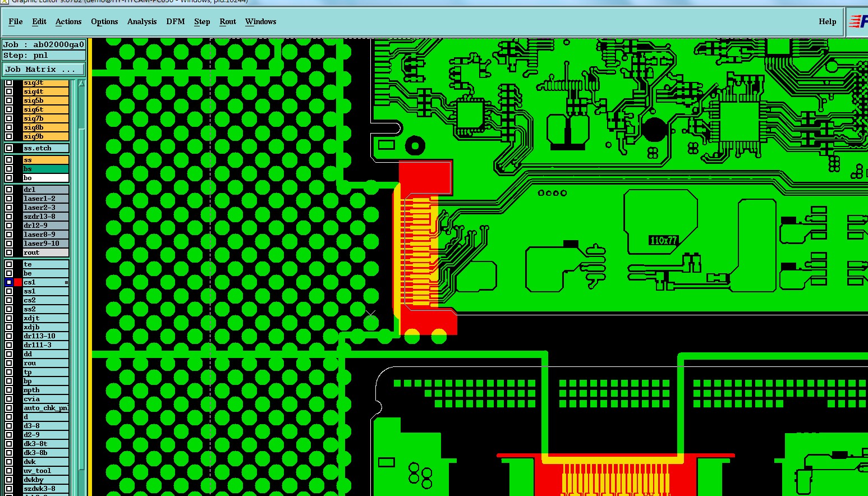
Task: Select the bo layer name
Action: point(45,178)
